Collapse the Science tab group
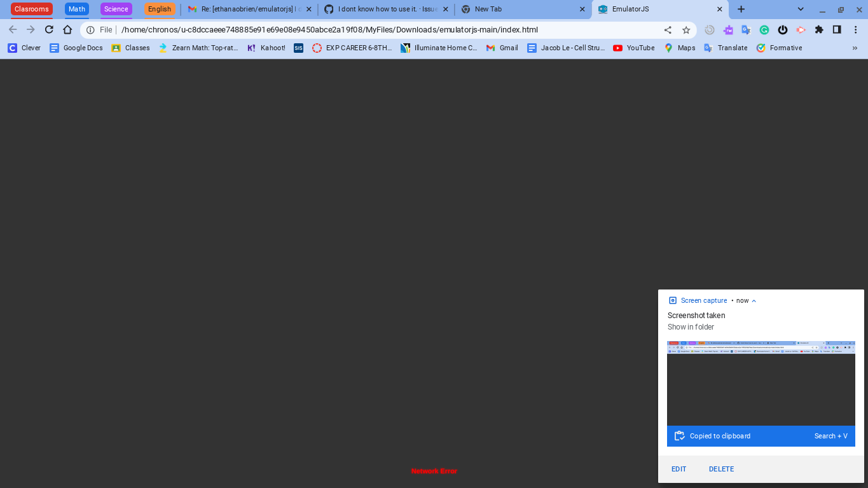 pos(116,9)
